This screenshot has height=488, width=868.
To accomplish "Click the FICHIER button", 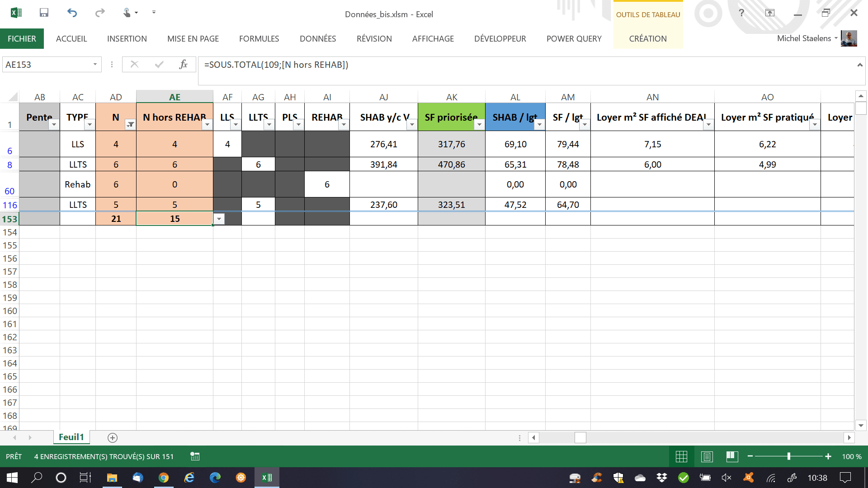I will pyautogui.click(x=22, y=39).
